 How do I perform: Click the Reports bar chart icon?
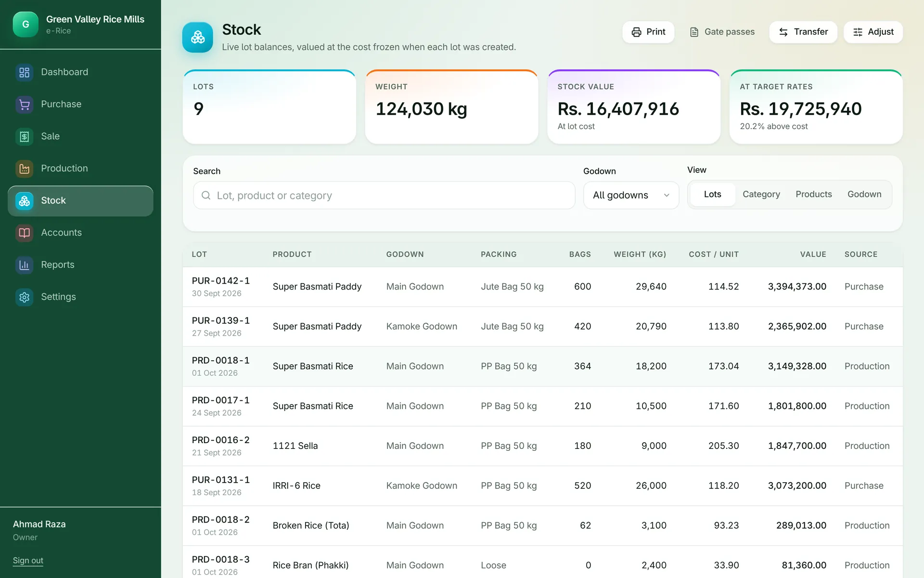25,265
